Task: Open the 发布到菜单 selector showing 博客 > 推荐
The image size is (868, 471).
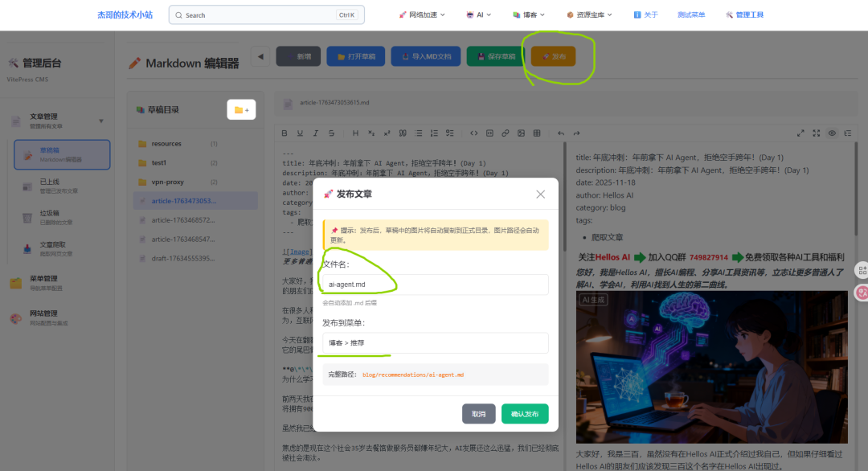Action: (434, 342)
